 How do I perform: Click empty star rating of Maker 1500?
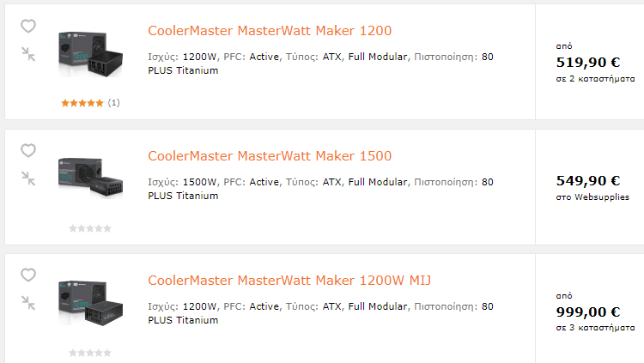click(x=90, y=228)
